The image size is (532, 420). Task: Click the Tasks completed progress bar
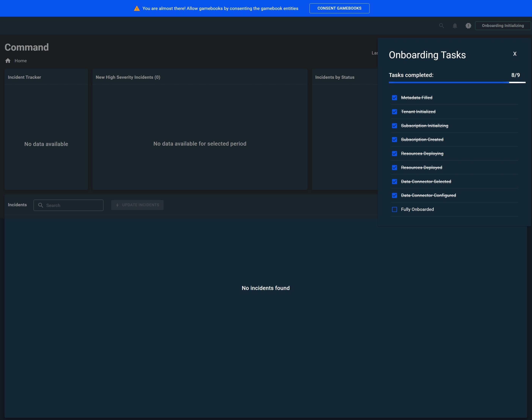pyautogui.click(x=457, y=82)
